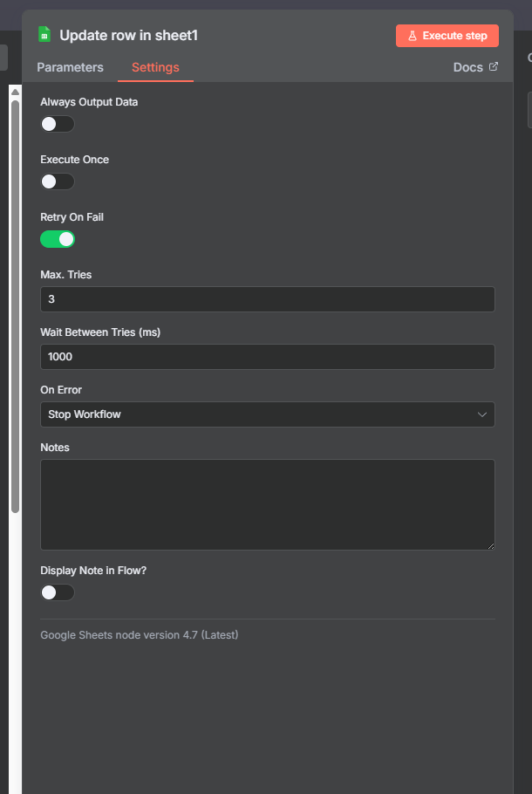Click the left panel scrollbar thumb
This screenshot has width=532, height=794.
15,305
